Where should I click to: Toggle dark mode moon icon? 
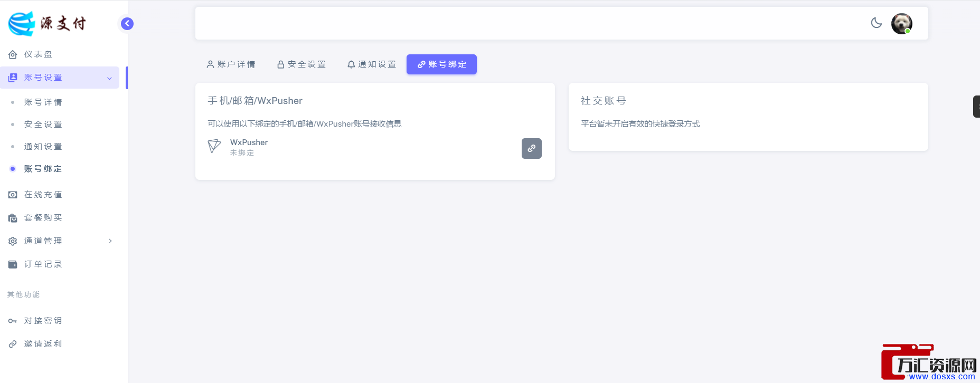pos(877,23)
